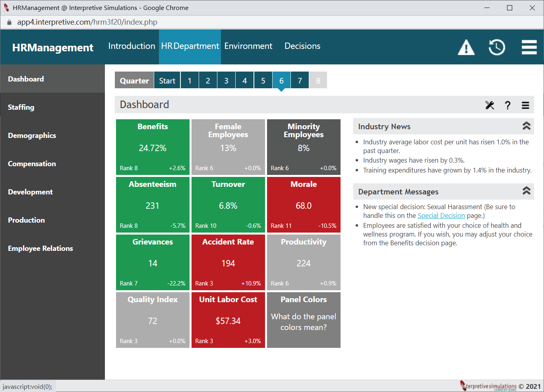Select quarter 7 in the timeline
The image size is (544, 392).
tap(300, 80)
